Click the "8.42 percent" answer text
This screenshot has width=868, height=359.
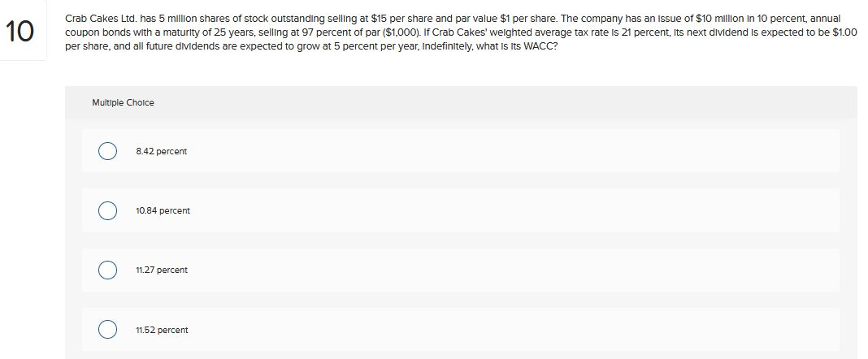click(x=161, y=152)
